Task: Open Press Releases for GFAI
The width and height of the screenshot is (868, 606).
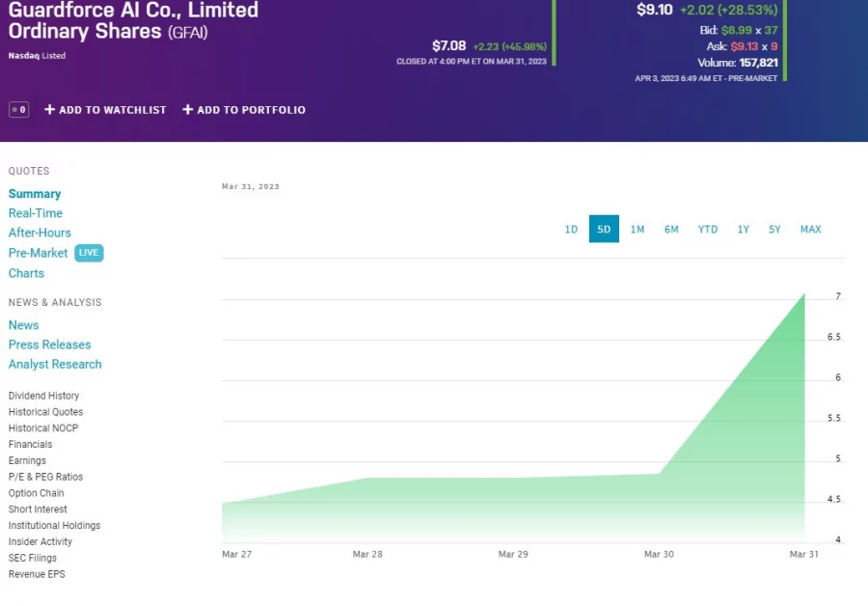Action: [49, 344]
